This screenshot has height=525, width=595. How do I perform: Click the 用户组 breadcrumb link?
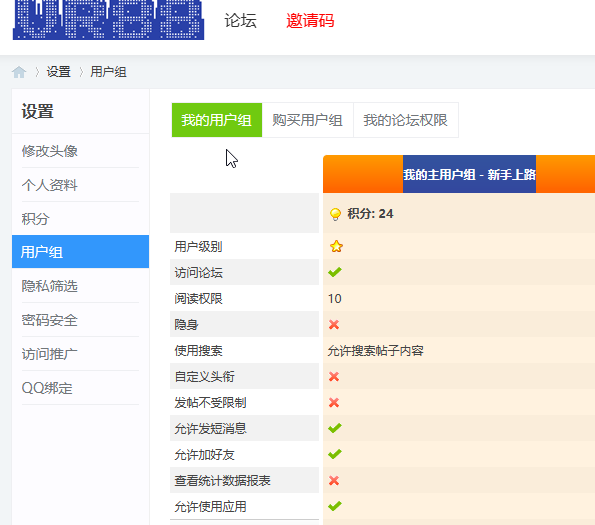coord(108,72)
